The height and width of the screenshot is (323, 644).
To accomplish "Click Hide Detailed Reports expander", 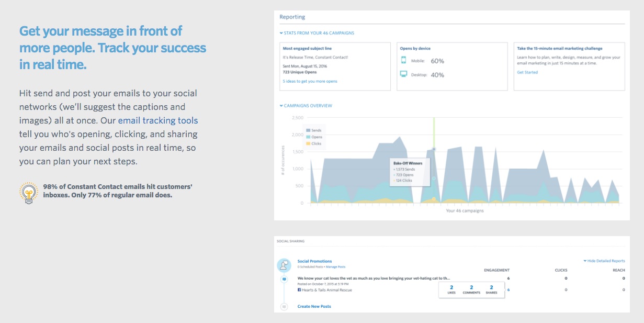I will (604, 261).
